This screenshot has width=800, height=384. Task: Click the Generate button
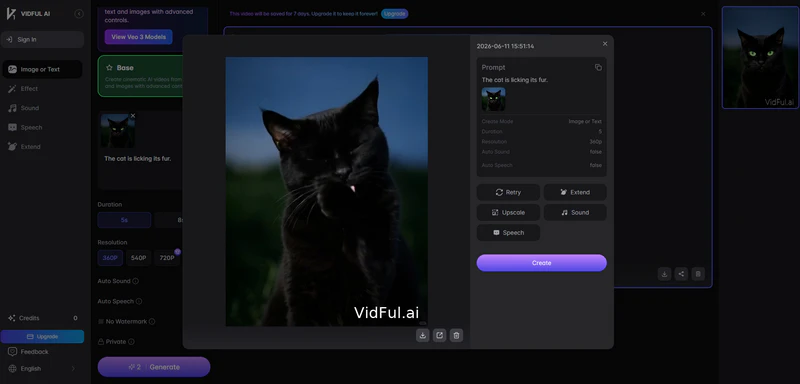tap(154, 367)
